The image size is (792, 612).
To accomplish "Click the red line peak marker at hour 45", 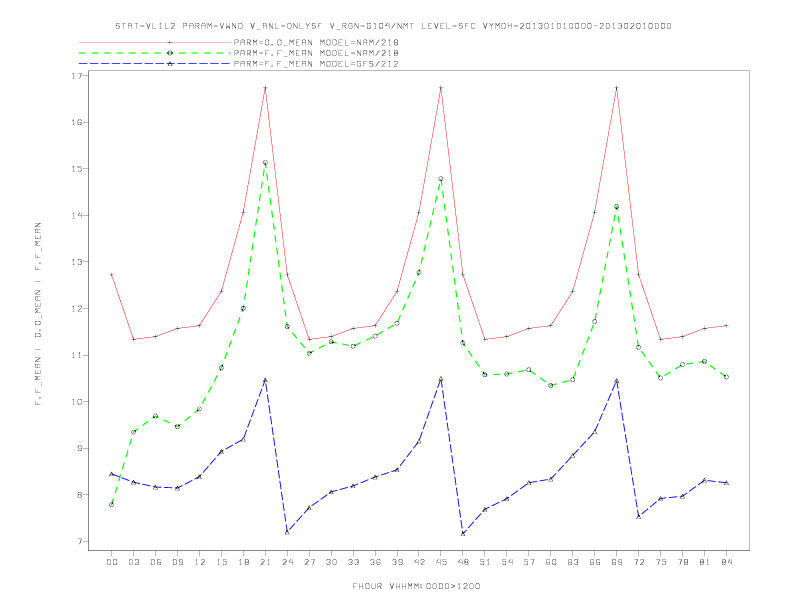I will click(441, 88).
